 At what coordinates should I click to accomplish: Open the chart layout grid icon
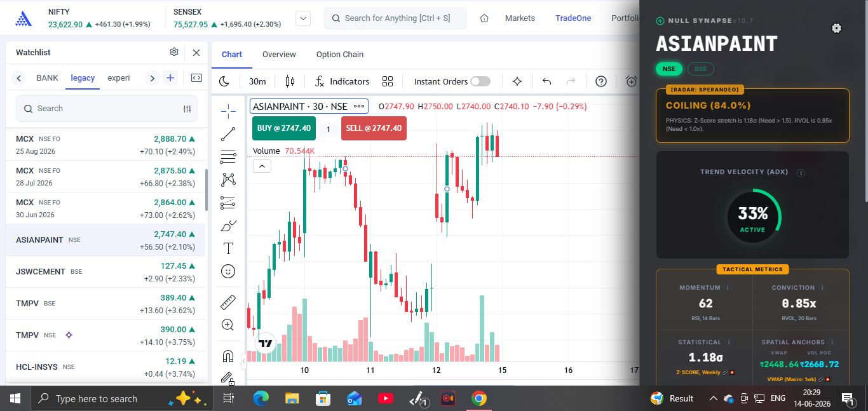point(388,81)
